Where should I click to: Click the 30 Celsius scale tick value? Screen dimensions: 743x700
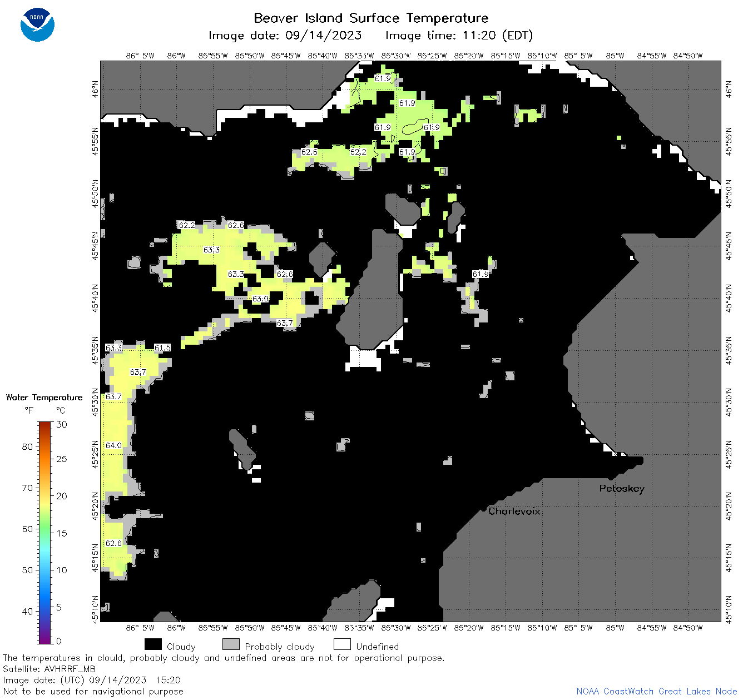tap(62, 424)
